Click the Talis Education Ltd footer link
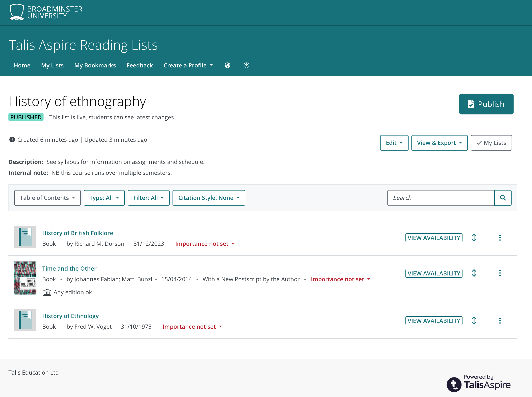The image size is (532, 397). click(34, 373)
